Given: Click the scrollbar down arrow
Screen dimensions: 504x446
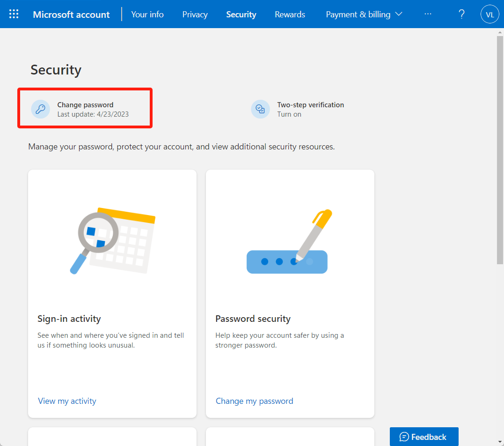Looking at the screenshot, I should coord(499,442).
